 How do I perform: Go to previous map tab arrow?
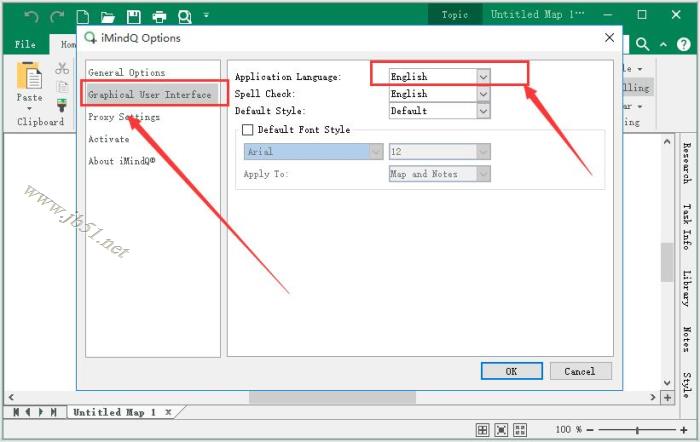(x=28, y=412)
